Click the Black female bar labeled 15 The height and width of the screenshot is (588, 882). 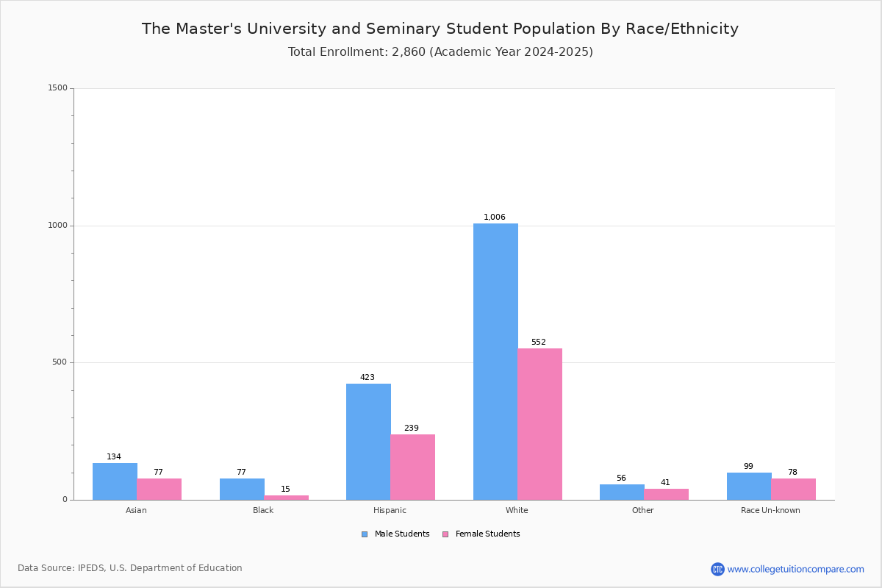pos(287,498)
